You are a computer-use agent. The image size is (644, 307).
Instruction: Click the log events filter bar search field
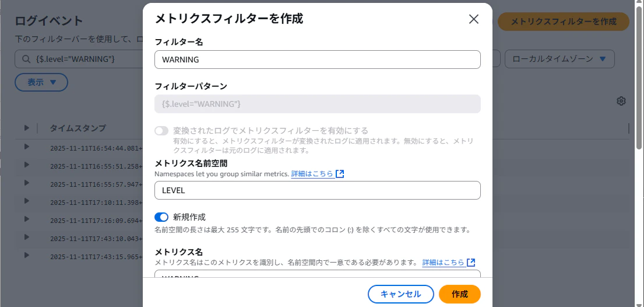pos(79,60)
